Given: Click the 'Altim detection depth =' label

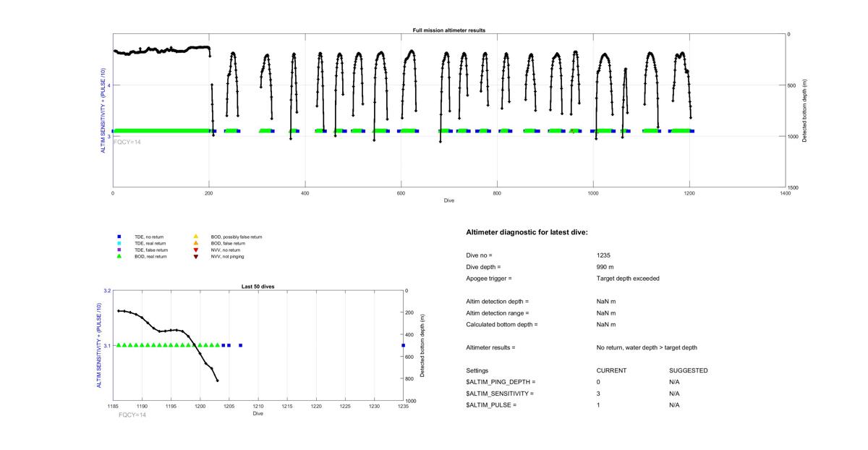Looking at the screenshot, I should pyautogui.click(x=497, y=302).
